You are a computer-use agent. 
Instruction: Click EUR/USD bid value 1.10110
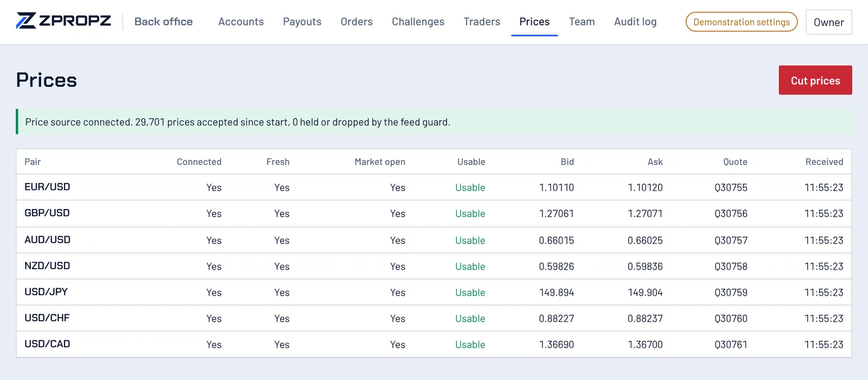tap(557, 187)
